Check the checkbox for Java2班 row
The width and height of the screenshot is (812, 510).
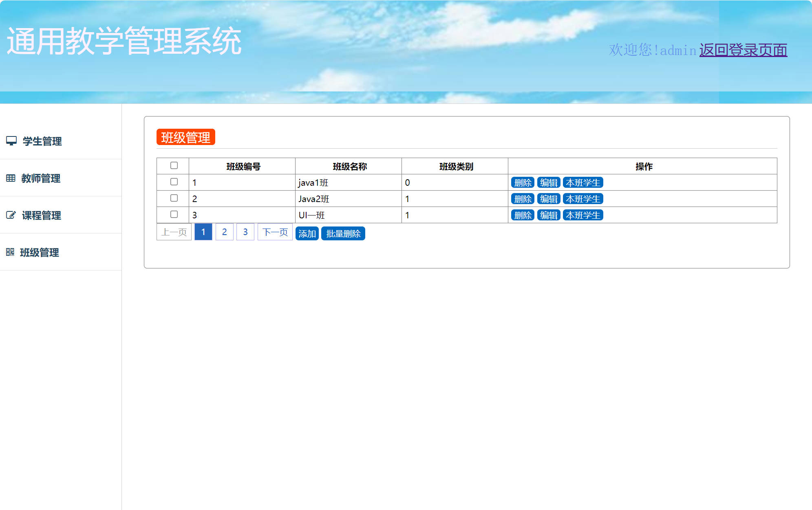[x=174, y=198]
